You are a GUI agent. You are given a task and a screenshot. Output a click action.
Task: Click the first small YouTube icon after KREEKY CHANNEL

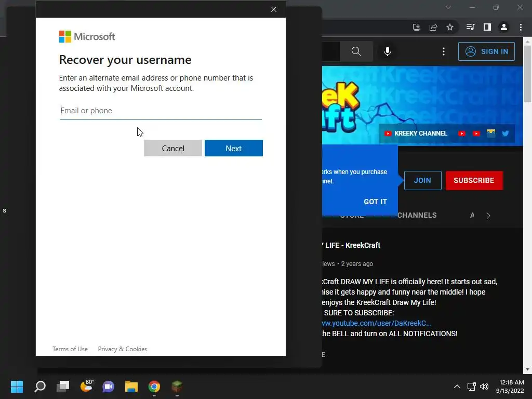[x=461, y=134]
